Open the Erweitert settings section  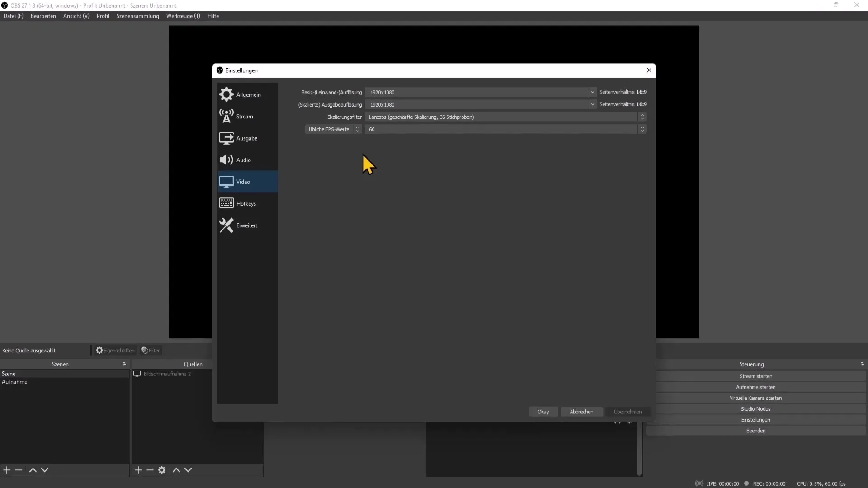point(247,225)
